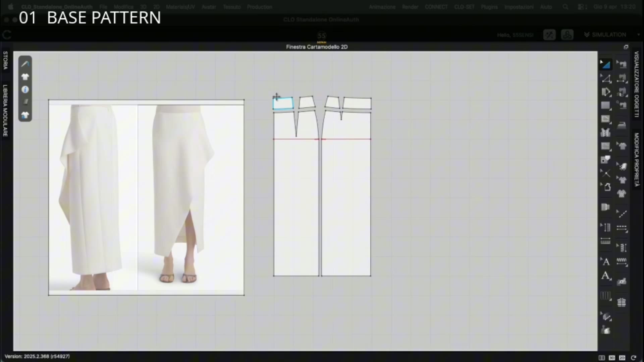
Task: Choose the zigzag Edit Puckering tool
Action: (x=622, y=248)
